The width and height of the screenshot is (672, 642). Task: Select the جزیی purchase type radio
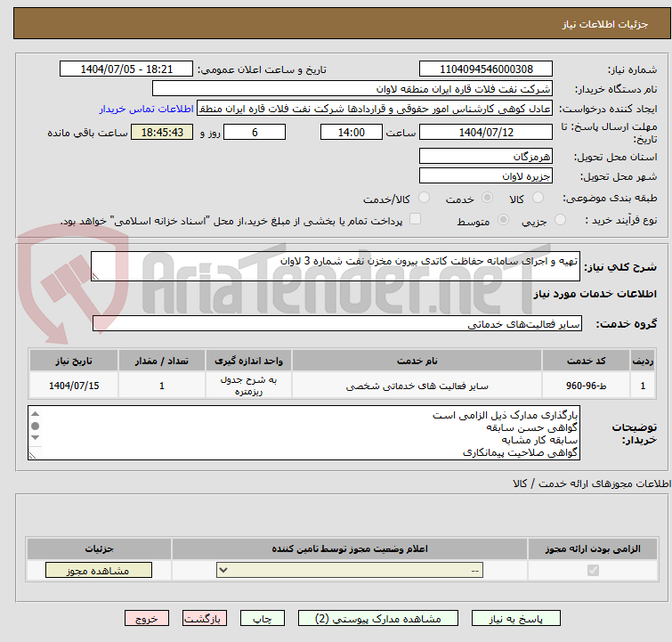(x=560, y=220)
